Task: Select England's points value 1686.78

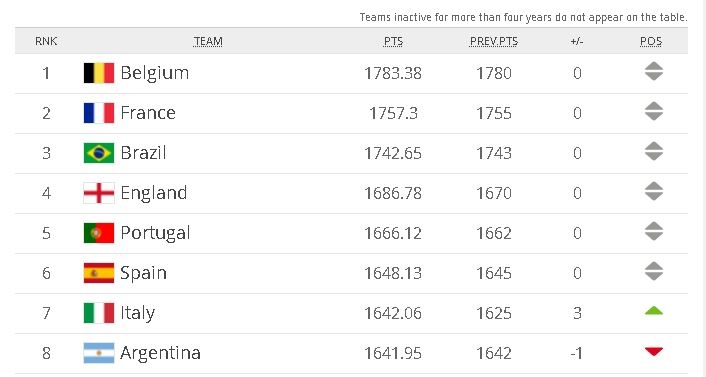Action: pos(393,193)
